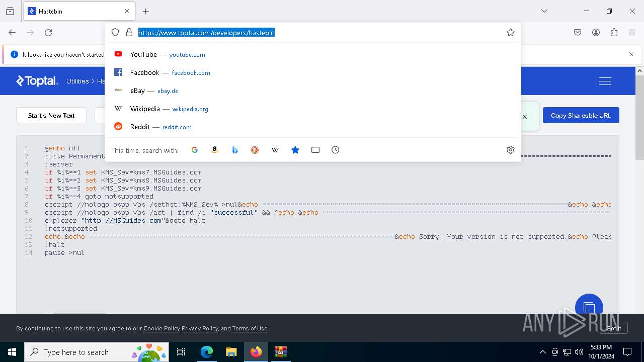
Task: Open the list all tabs dropdown
Action: coord(544,11)
